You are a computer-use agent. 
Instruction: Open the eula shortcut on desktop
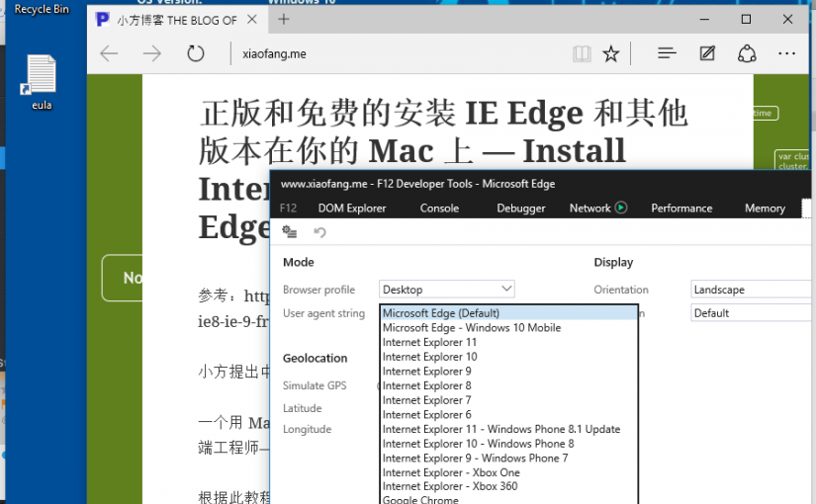tap(42, 82)
